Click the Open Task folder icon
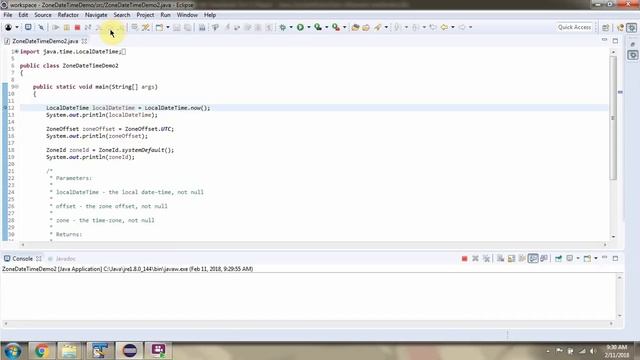The image size is (640, 360). (366, 27)
